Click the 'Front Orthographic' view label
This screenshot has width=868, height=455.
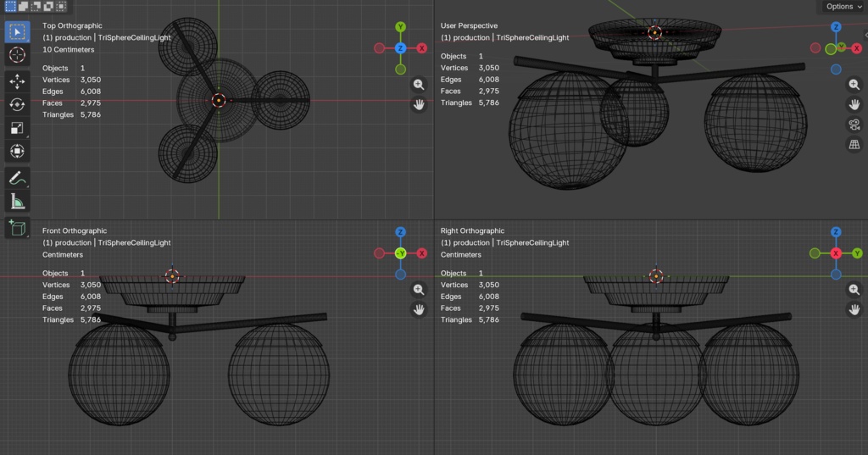tap(75, 230)
